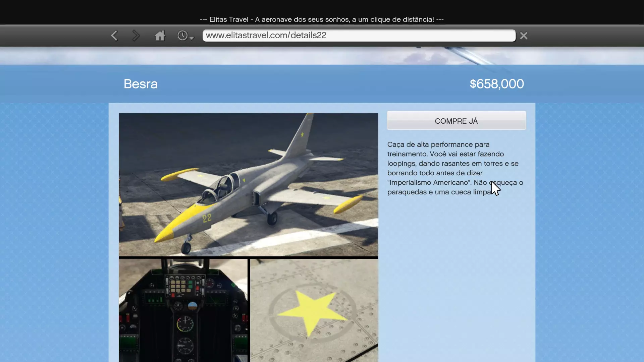Click the forward navigation arrow
Viewport: 644px width, 362px height.
point(136,36)
